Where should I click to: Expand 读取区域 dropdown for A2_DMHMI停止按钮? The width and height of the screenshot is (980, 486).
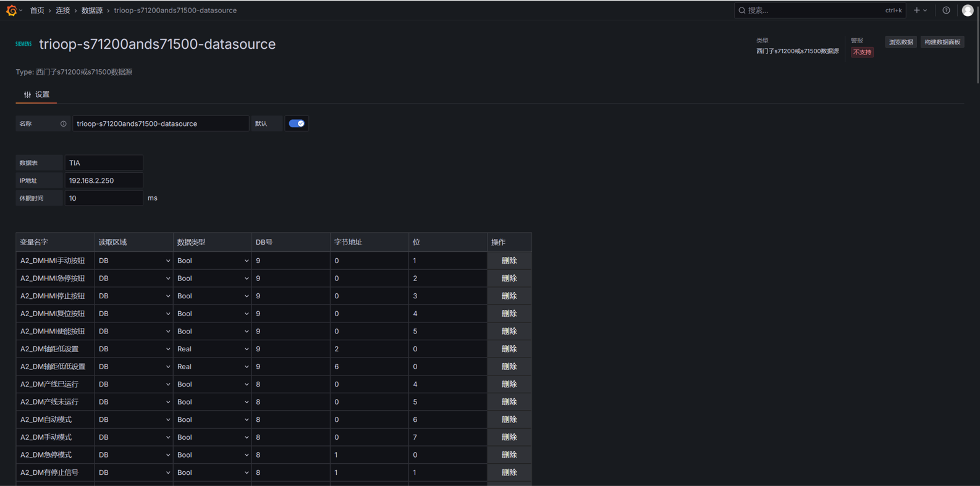[x=134, y=296]
